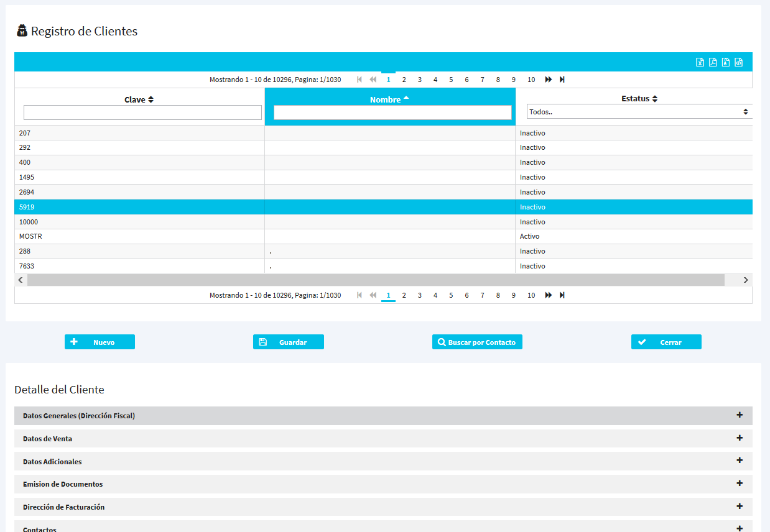Image resolution: width=770 pixels, height=532 pixels.
Task: Open page 10 in bottom paginator
Action: pyautogui.click(x=531, y=295)
